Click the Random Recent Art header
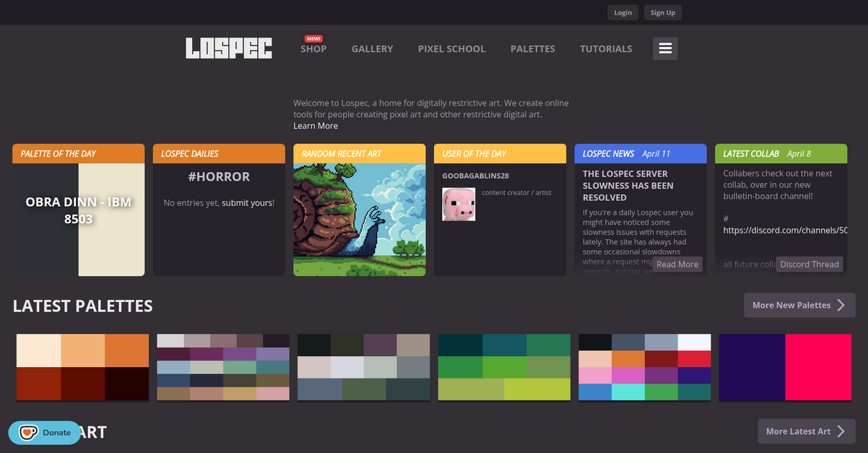868x453 pixels. (360, 153)
